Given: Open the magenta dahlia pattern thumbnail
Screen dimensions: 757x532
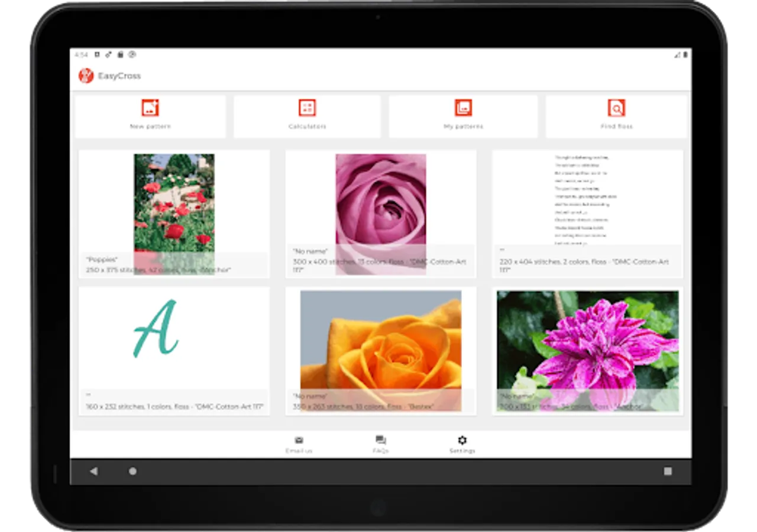Looking at the screenshot, I should [588, 351].
